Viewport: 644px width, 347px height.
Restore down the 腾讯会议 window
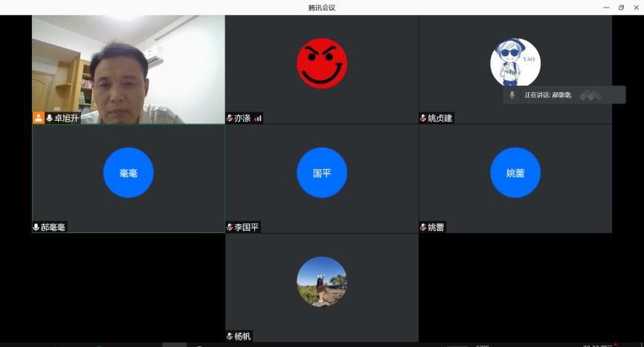[621, 7]
